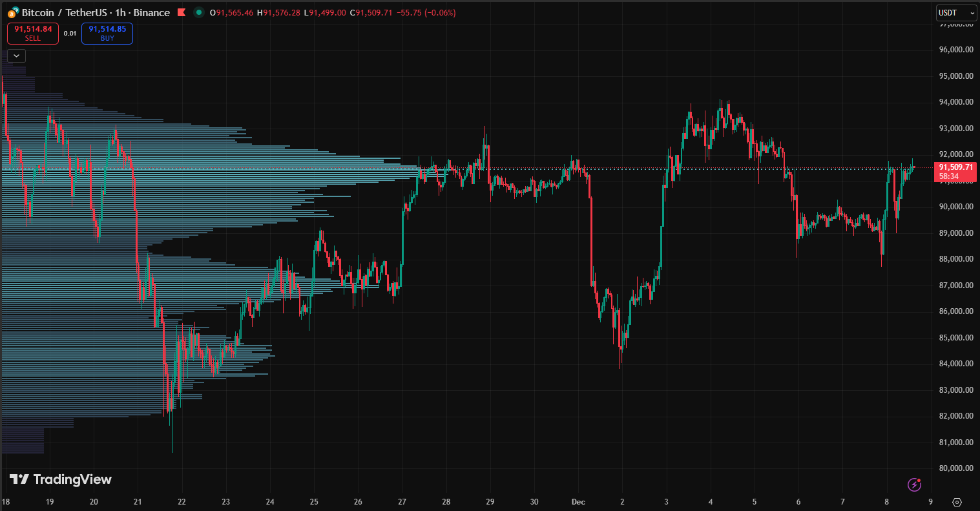Open chart settings hexagon icon
Viewport: 980px width, 511px height.
[x=957, y=502]
